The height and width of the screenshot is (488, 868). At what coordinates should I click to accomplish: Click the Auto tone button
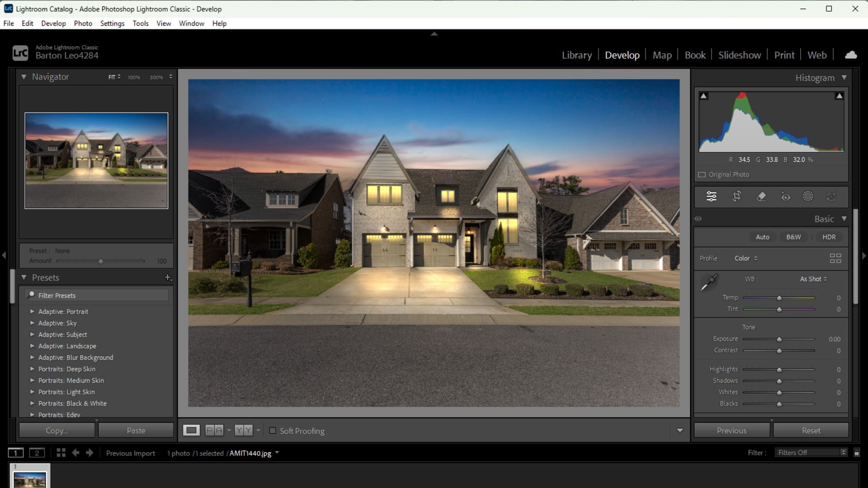click(x=762, y=237)
